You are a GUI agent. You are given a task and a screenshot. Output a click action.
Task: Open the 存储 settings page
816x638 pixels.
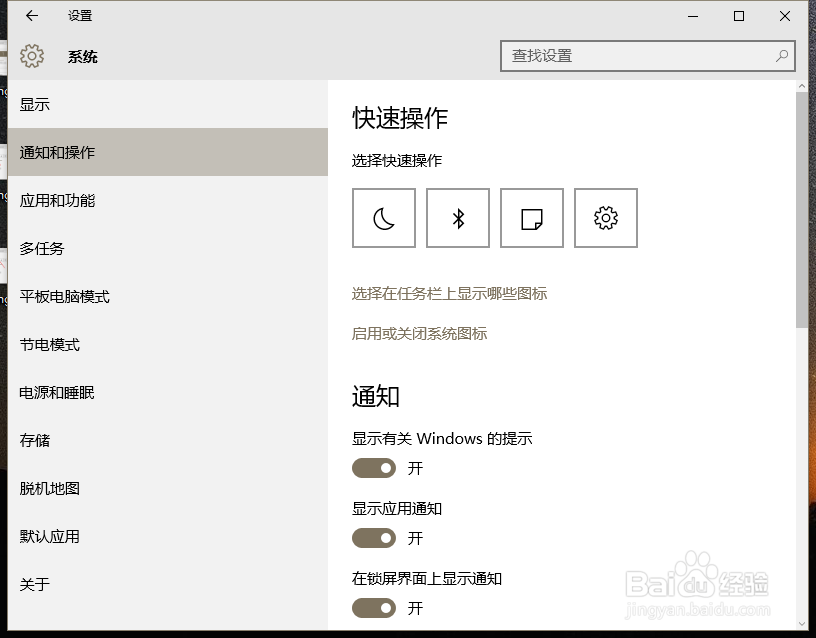point(168,440)
